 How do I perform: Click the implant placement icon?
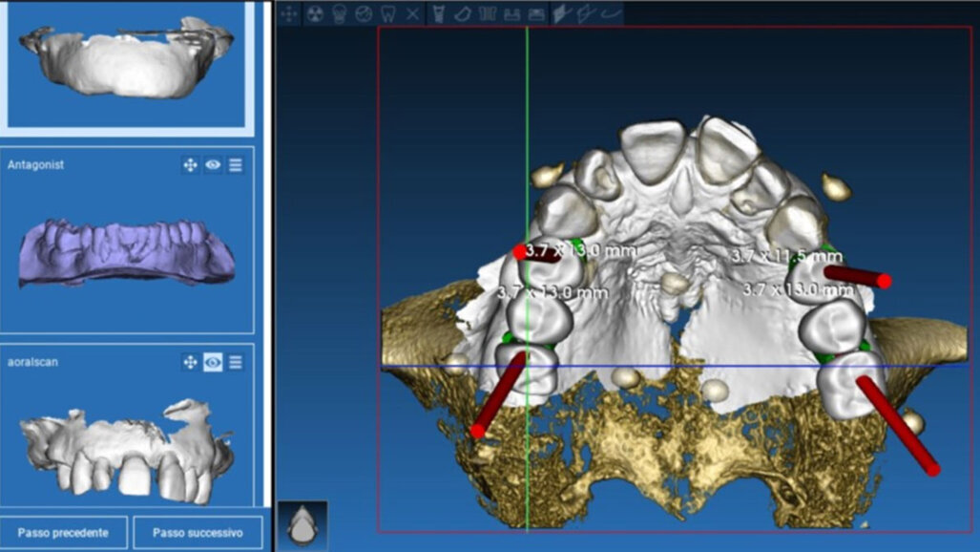[x=439, y=13]
